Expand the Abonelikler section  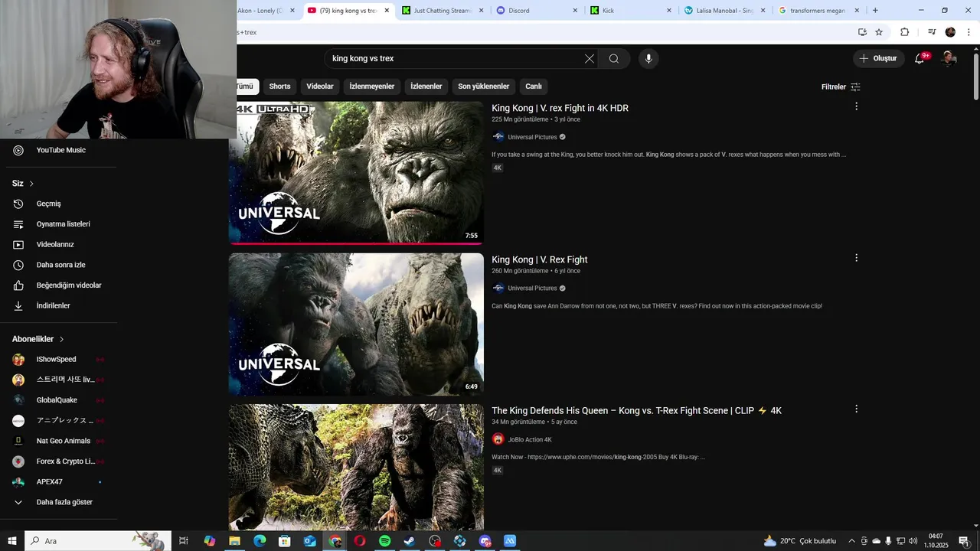click(38, 339)
